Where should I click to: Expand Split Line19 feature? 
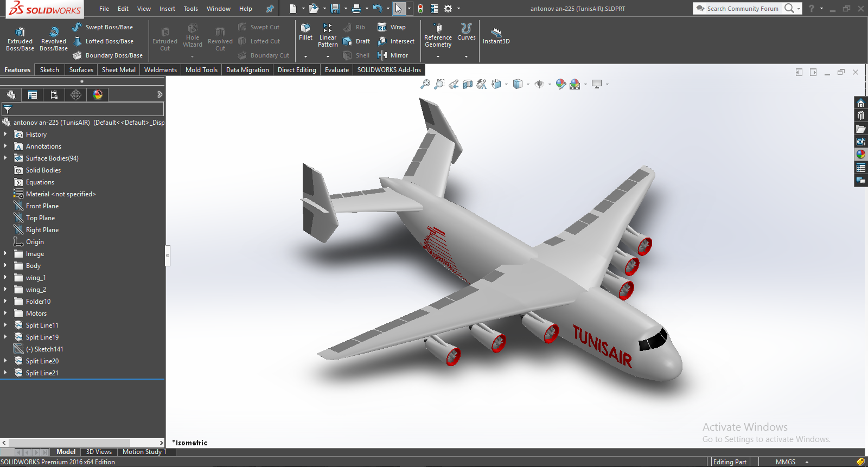click(5, 337)
